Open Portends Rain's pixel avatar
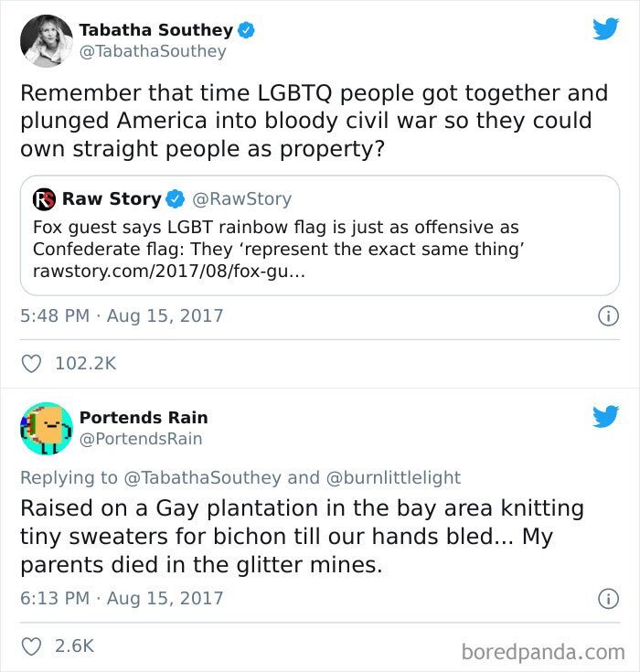The width and height of the screenshot is (640, 672). point(47,428)
